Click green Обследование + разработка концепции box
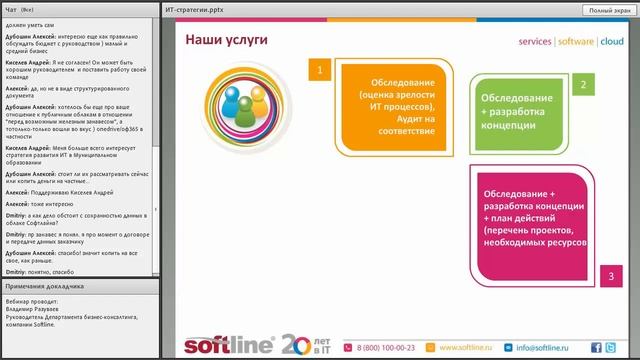Screen dimensions: 640x360 click(519, 114)
